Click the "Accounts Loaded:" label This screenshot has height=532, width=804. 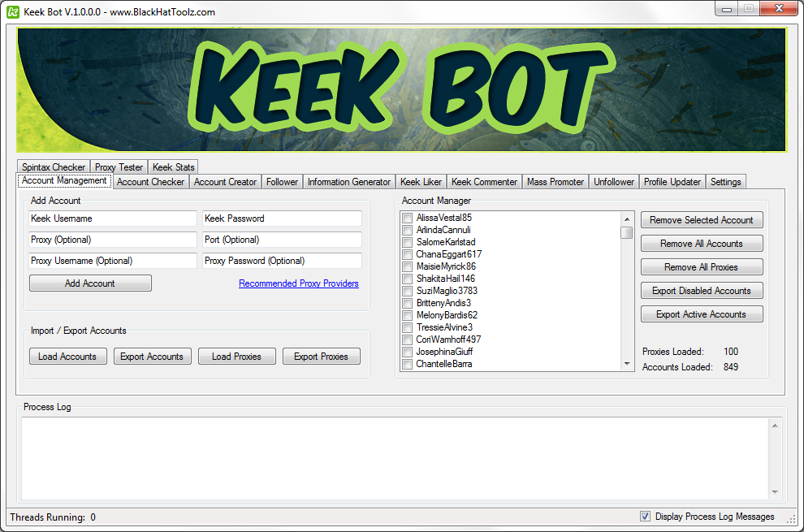tap(677, 367)
